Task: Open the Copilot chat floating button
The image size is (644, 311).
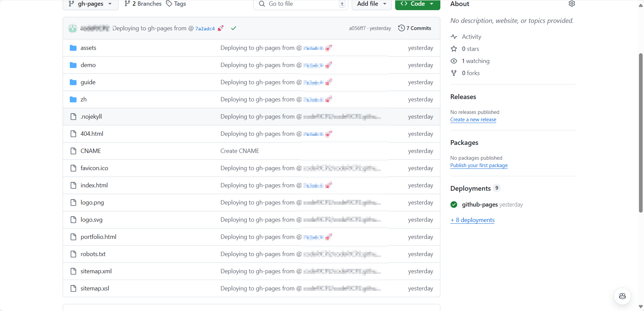Action: point(622,296)
